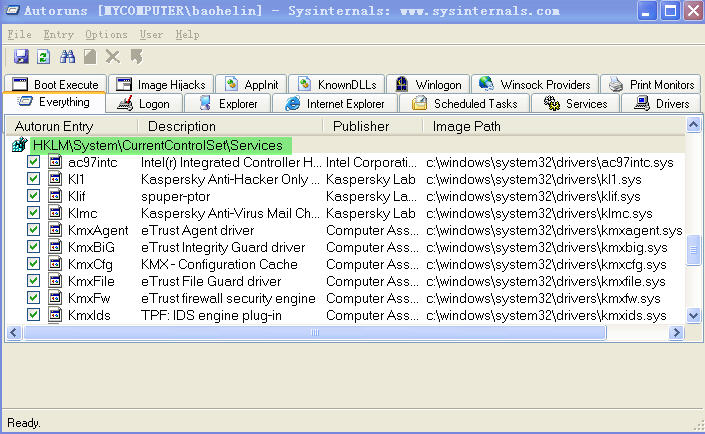Click the Find binoculars icon
The width and height of the screenshot is (705, 434).
point(67,57)
